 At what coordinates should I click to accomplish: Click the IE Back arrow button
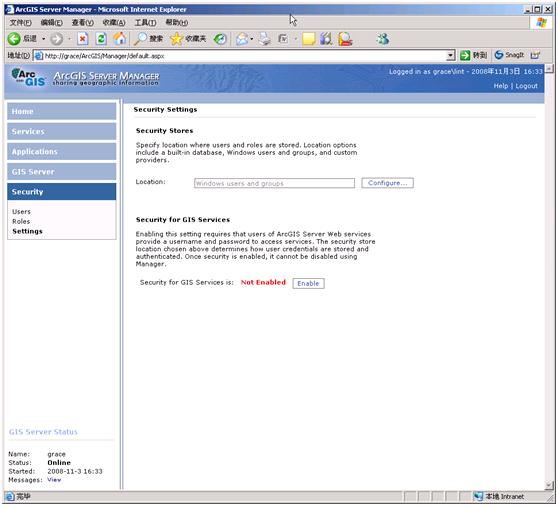click(x=14, y=39)
